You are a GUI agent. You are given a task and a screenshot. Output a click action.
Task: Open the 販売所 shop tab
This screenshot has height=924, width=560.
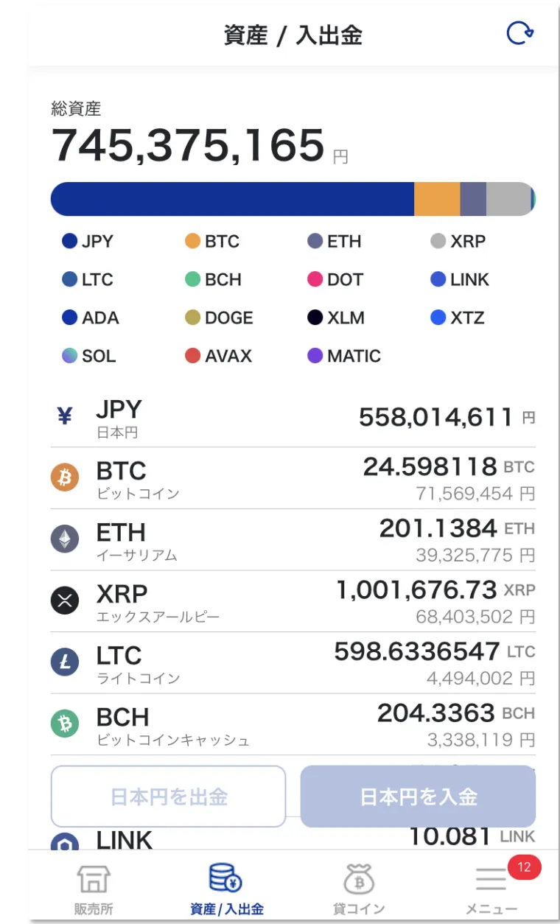(94, 889)
